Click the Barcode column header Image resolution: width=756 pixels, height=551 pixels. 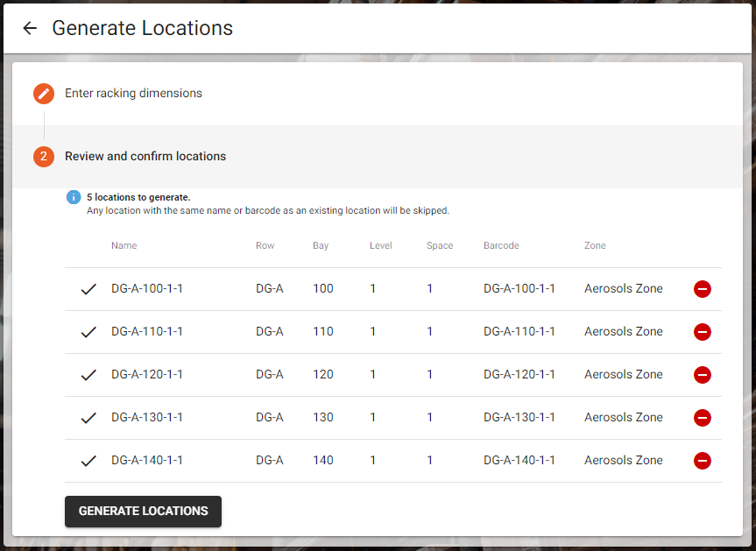[x=501, y=245]
